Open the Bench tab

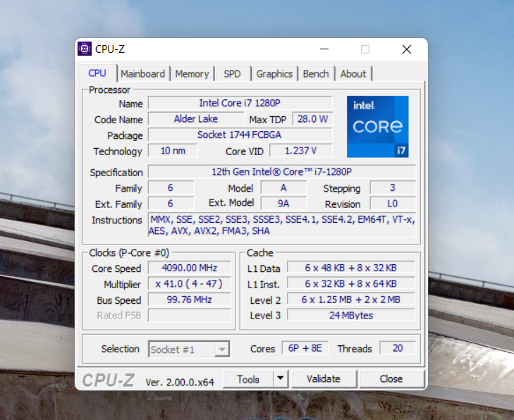[316, 74]
